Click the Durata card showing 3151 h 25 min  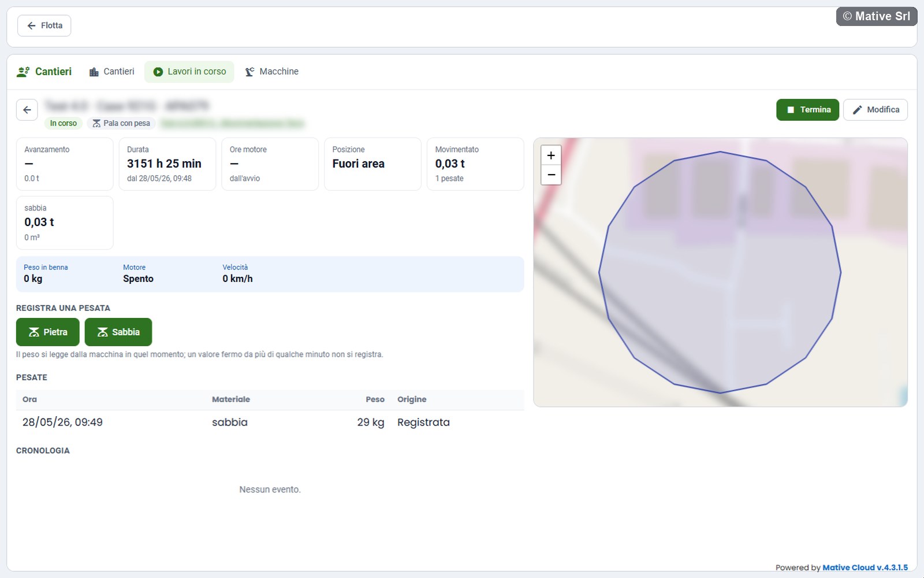[x=167, y=164]
